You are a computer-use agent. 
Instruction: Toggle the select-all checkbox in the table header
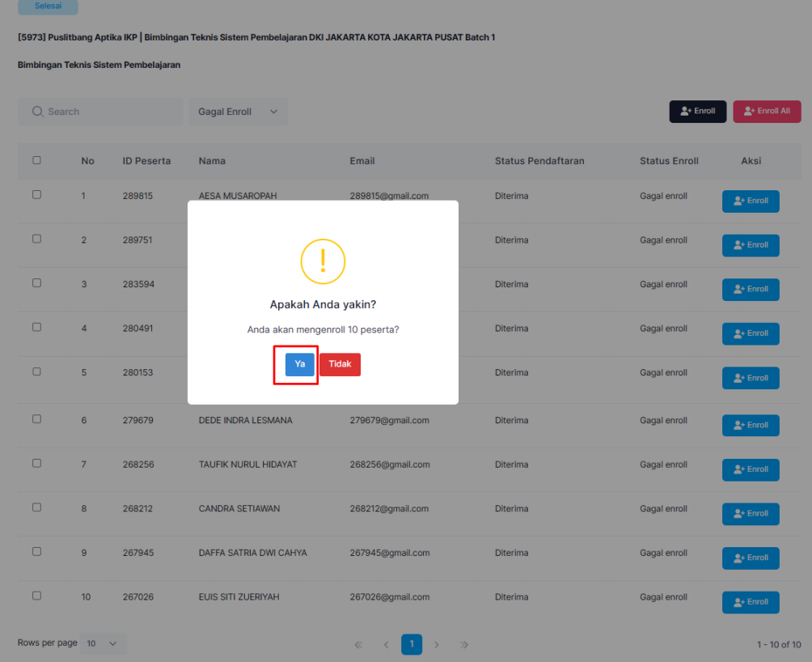[x=36, y=160]
